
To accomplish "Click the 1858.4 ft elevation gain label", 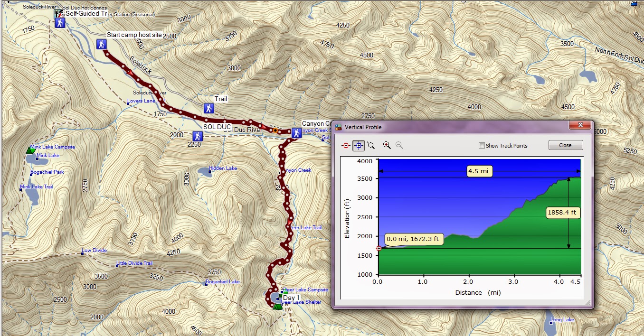I will tap(563, 213).
